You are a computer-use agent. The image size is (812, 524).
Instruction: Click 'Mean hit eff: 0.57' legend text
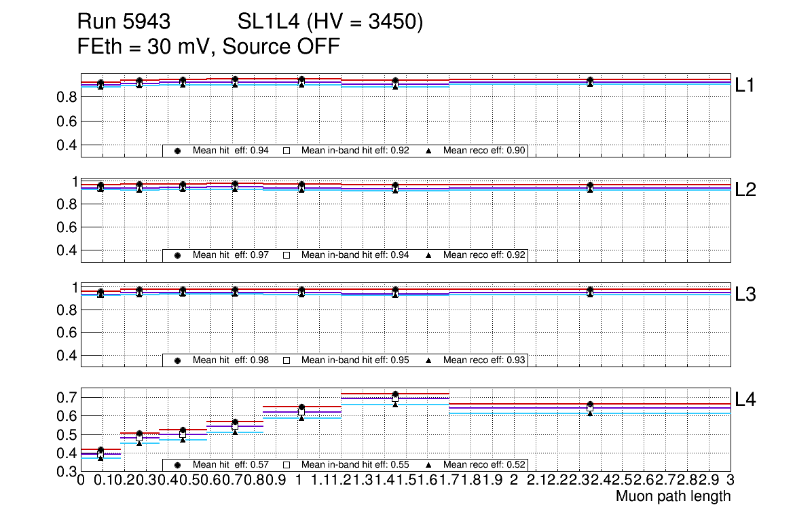(x=231, y=465)
